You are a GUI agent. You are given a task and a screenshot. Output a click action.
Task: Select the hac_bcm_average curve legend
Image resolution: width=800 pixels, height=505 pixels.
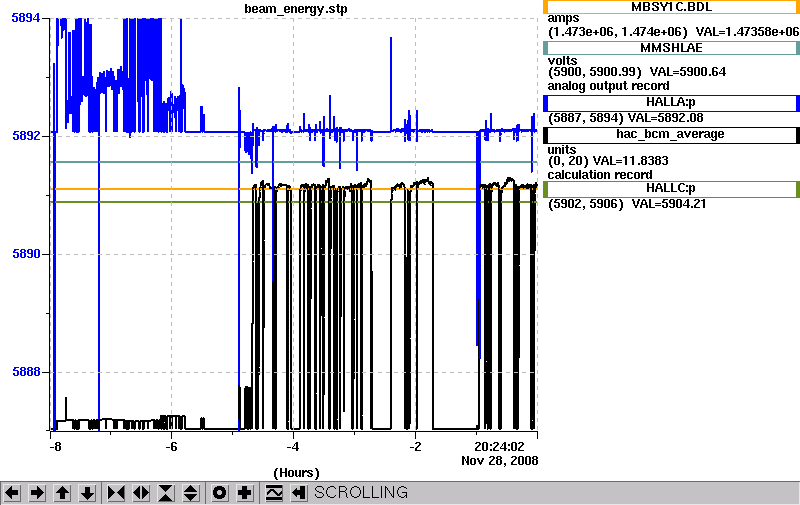(x=671, y=135)
